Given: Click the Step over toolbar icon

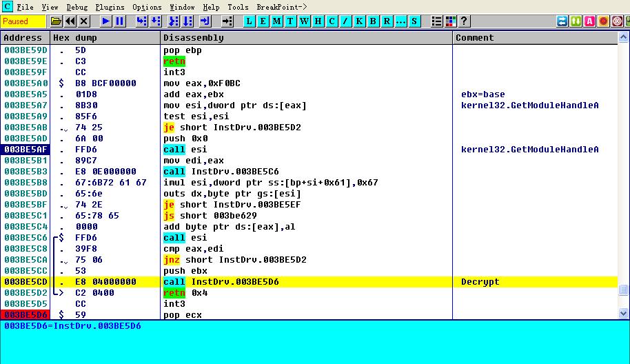Looking at the screenshot, I should point(156,21).
